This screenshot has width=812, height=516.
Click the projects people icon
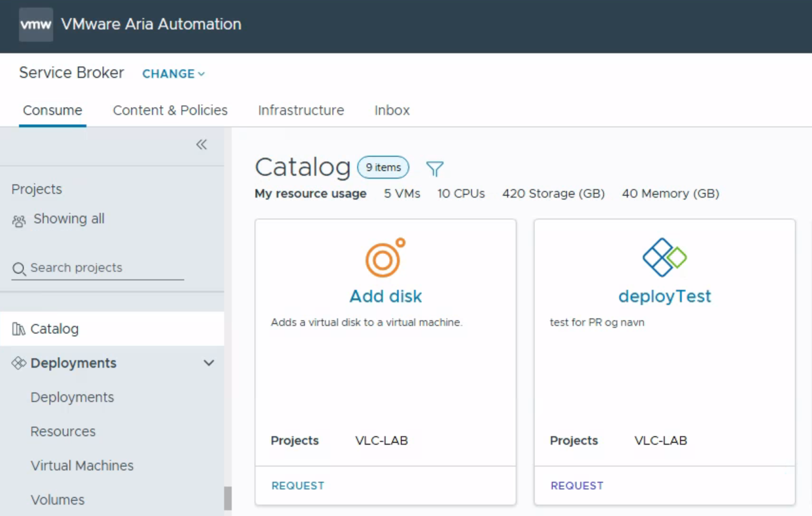click(x=19, y=220)
